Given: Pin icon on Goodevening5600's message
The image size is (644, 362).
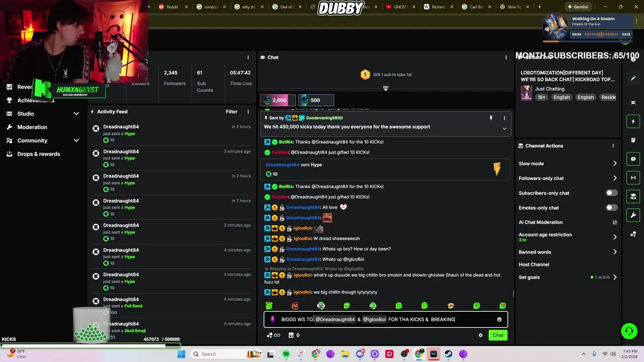Looking at the screenshot, I should click(x=491, y=118).
